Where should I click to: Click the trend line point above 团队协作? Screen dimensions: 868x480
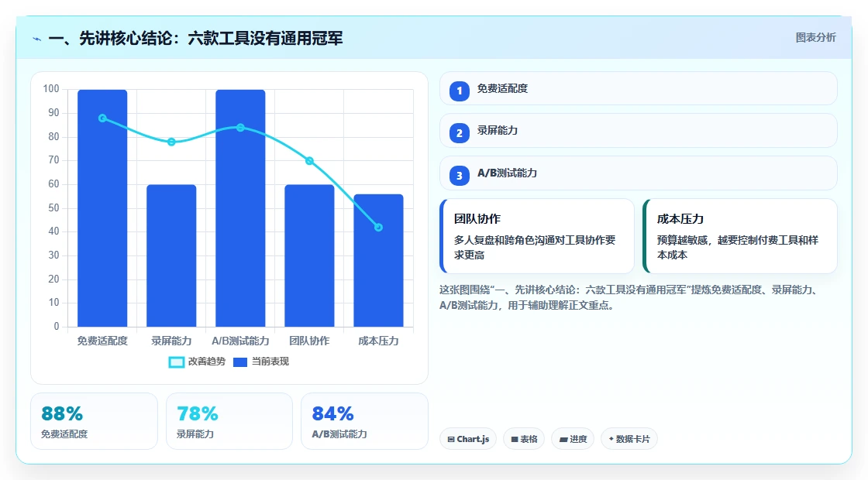click(x=309, y=161)
